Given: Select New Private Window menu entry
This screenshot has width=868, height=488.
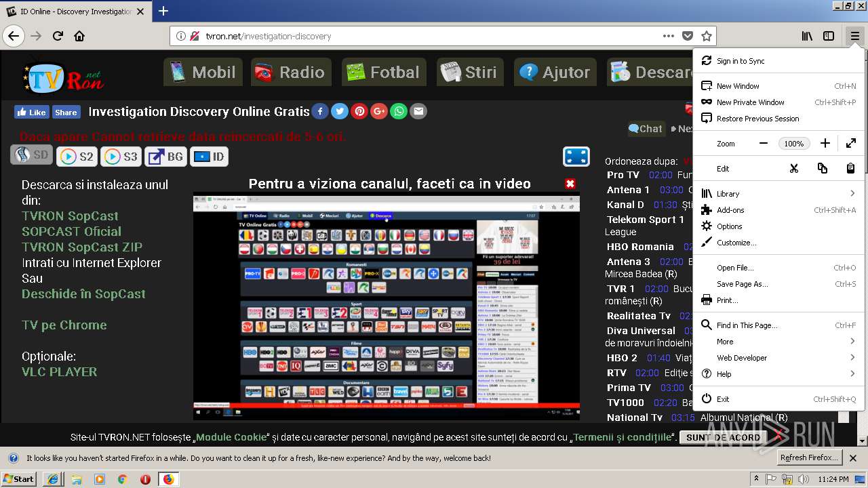Looking at the screenshot, I should click(778, 102).
